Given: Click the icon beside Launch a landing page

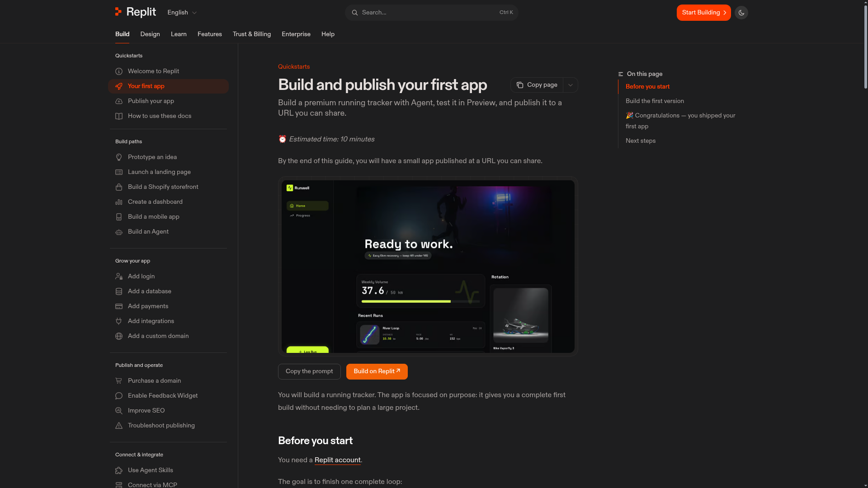Looking at the screenshot, I should click(119, 172).
